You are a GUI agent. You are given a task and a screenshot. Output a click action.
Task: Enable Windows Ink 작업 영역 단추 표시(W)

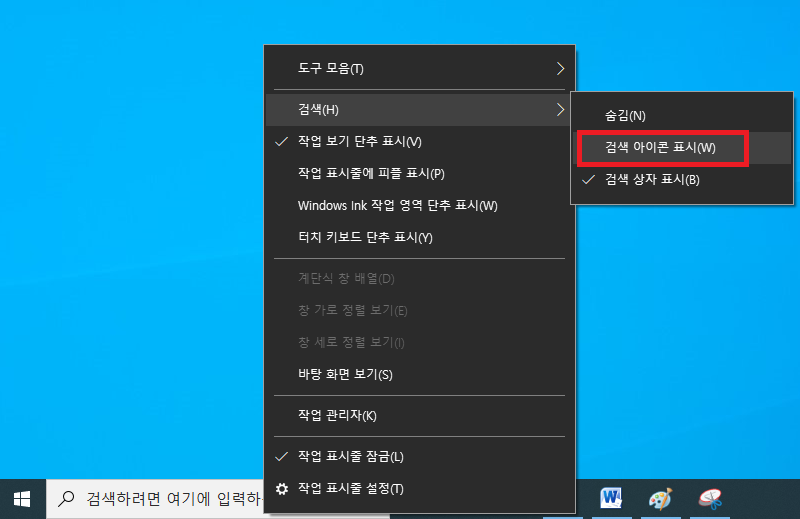(x=419, y=206)
